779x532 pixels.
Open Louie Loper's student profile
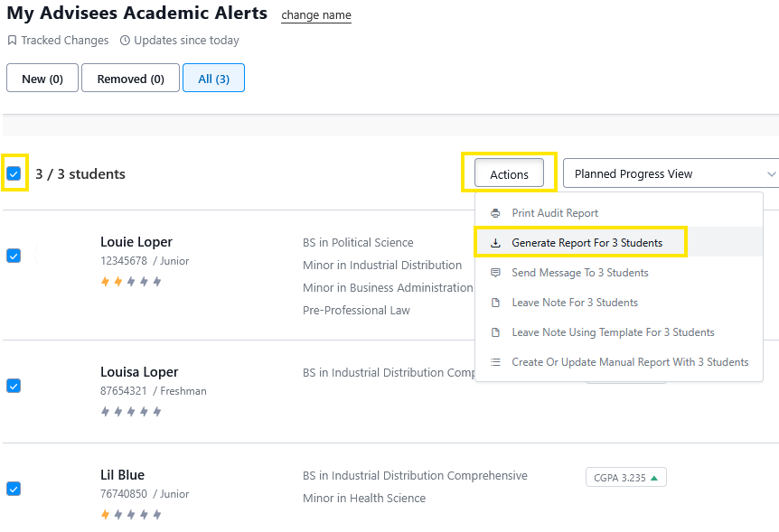[136, 242]
